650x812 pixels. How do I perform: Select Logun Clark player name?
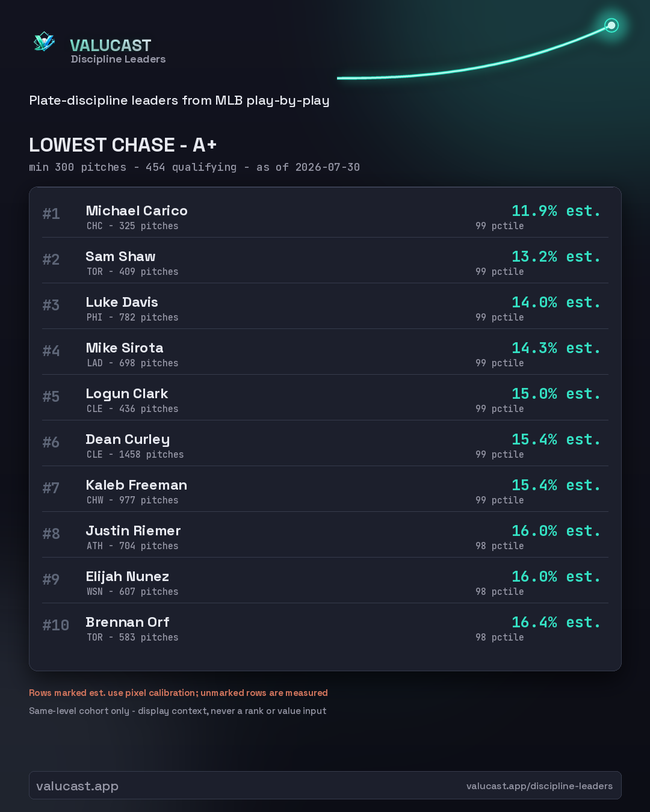[x=127, y=394]
